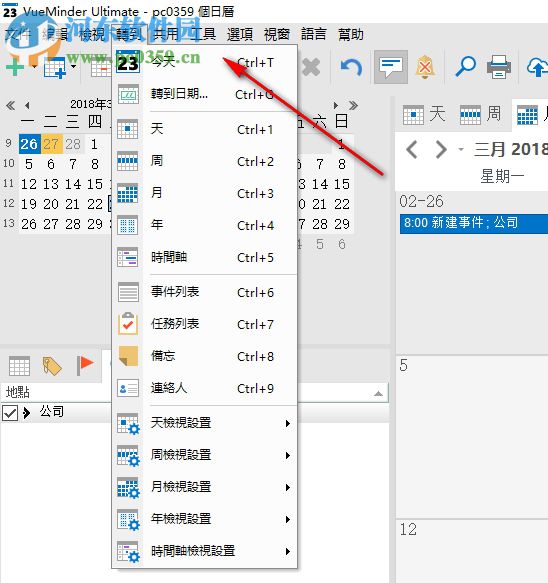The width and height of the screenshot is (548, 583).
Task: Open the 語言 menu
Action: tap(313, 35)
